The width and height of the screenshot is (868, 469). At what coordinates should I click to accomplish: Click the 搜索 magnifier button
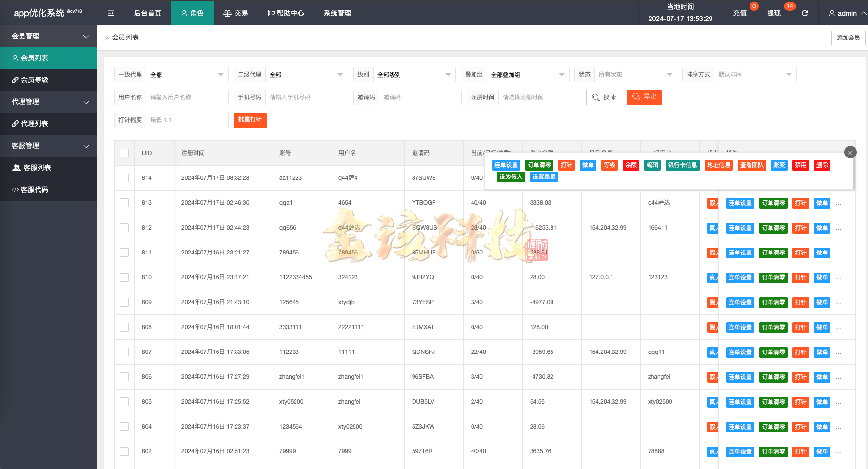[604, 97]
